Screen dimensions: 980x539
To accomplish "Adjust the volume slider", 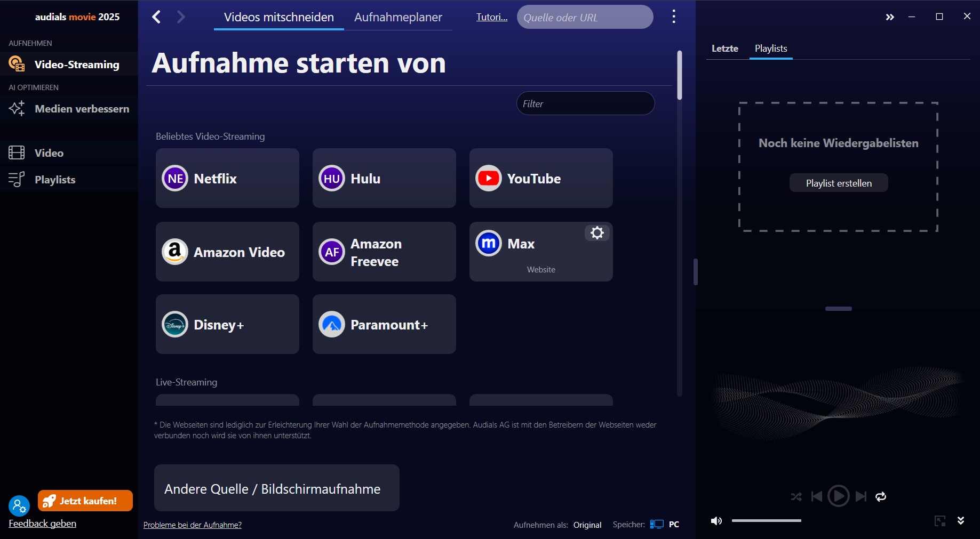I will coord(767,520).
